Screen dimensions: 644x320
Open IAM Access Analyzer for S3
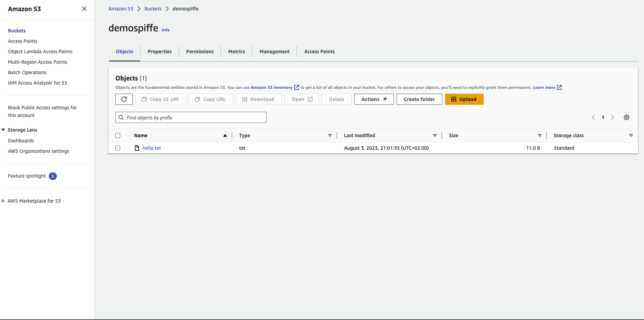[37, 83]
